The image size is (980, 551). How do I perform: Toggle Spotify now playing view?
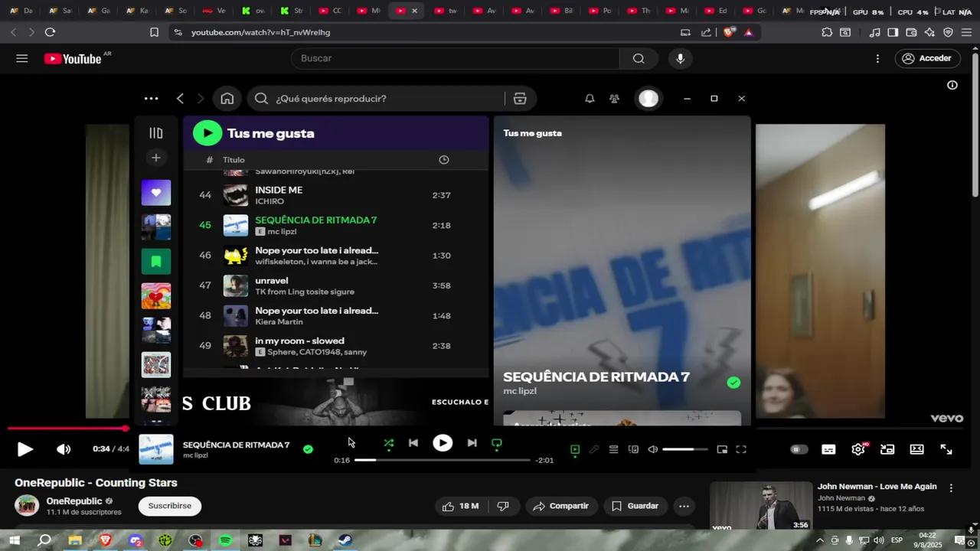point(575,449)
